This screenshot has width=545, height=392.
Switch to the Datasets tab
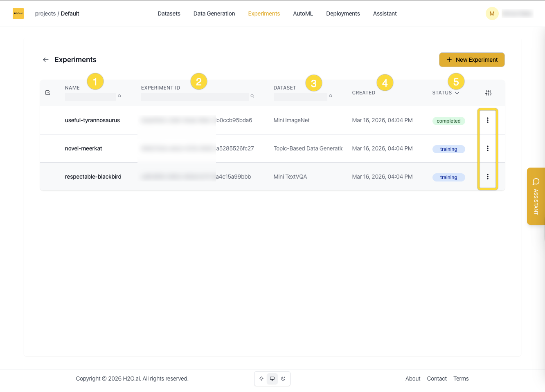(x=169, y=13)
